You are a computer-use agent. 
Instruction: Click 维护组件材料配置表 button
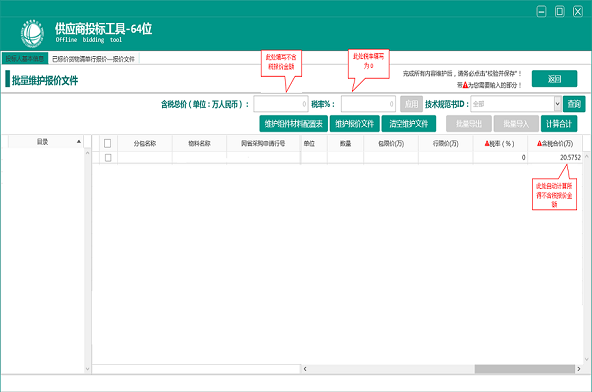293,123
